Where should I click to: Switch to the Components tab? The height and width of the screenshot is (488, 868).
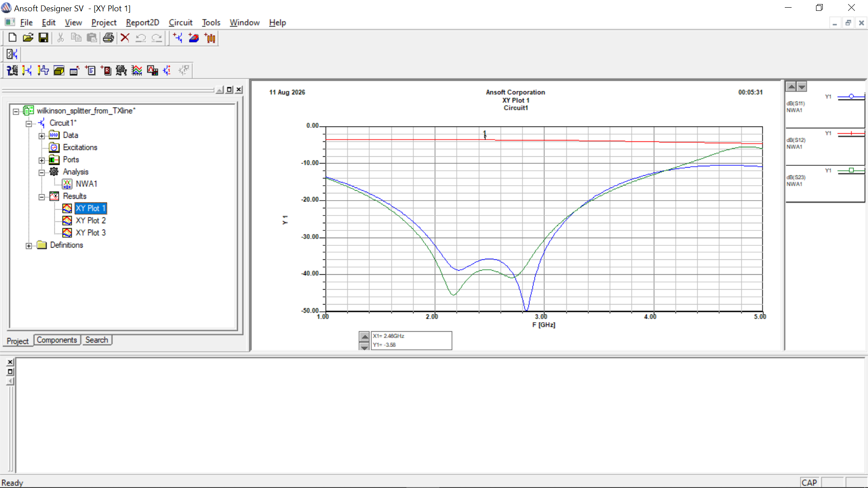[x=57, y=340]
